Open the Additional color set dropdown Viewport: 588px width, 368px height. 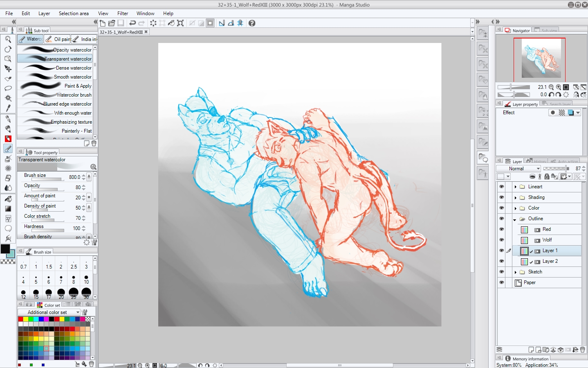(49, 312)
